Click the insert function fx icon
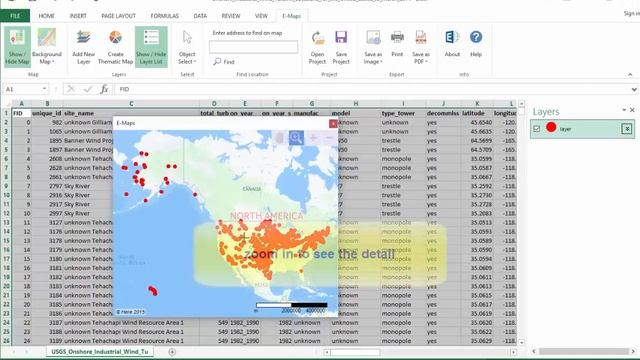640x360 pixels. point(104,89)
